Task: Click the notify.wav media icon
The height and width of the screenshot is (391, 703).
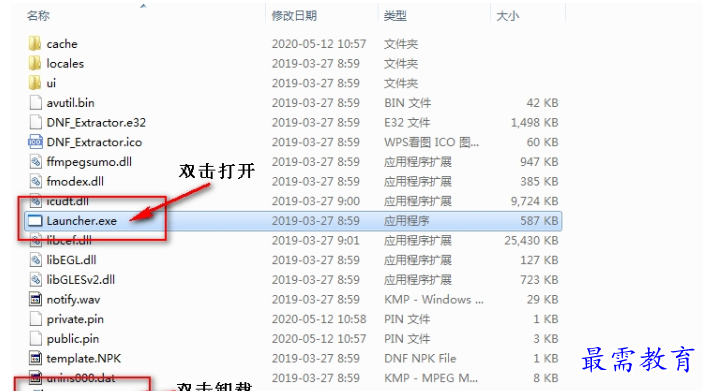Action: 35,300
